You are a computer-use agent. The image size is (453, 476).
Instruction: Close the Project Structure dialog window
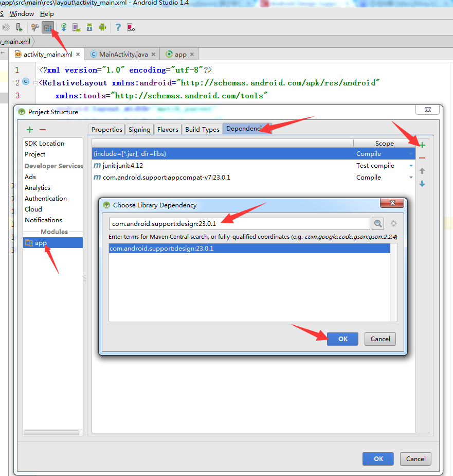coord(427,110)
